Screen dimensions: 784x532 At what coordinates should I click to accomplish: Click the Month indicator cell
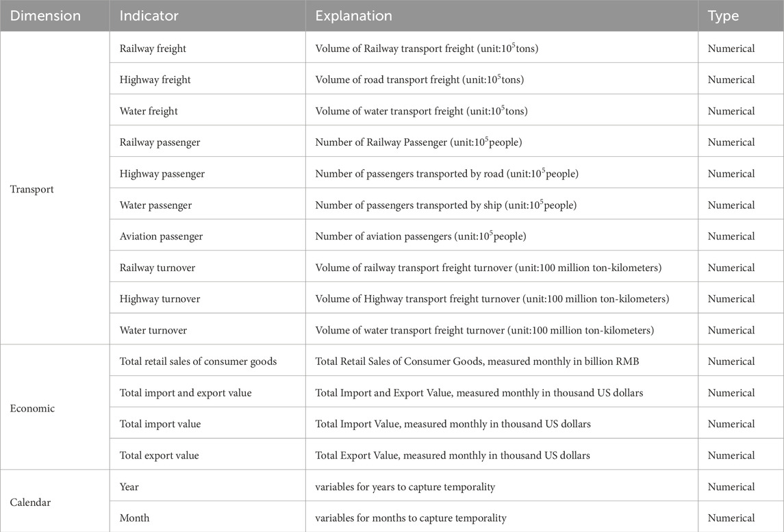[x=134, y=518]
